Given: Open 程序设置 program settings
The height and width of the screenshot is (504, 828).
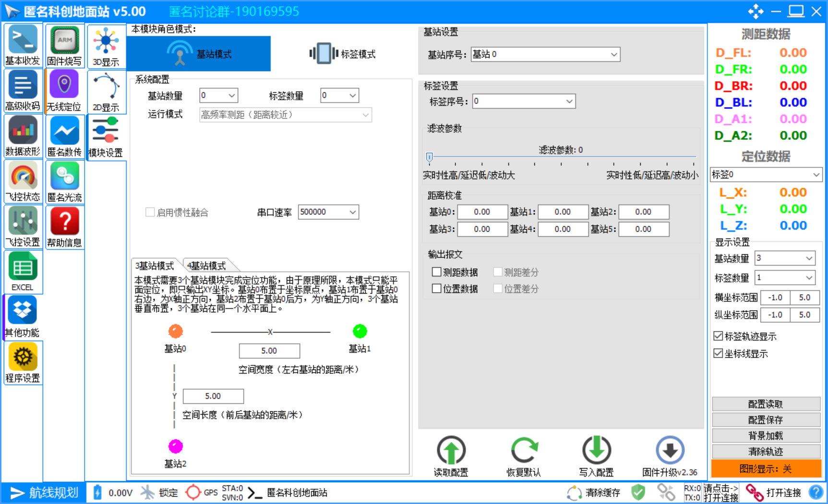Looking at the screenshot, I should pos(23,362).
